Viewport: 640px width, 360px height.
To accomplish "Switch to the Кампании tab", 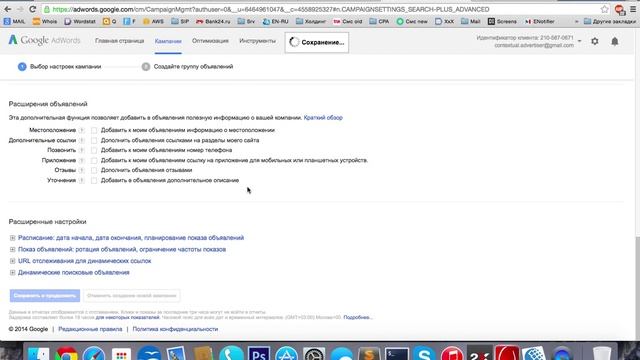I will pos(168,41).
